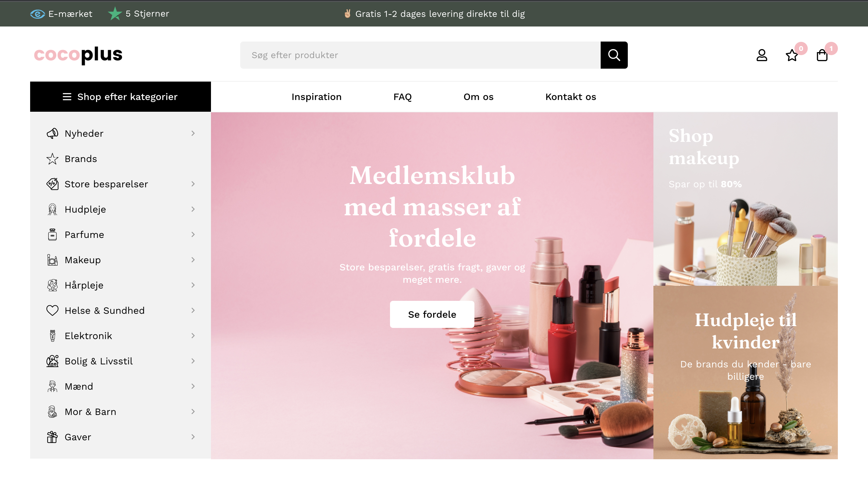Click the E-mærket eye logo icon
Viewport: 868px width, 477px height.
point(37,14)
